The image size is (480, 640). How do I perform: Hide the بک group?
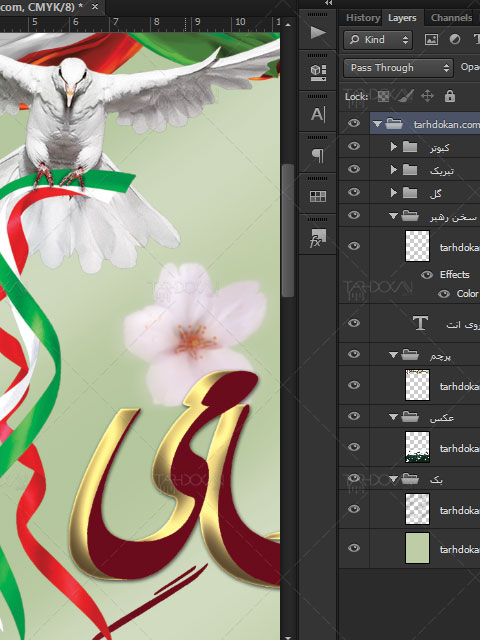click(354, 478)
